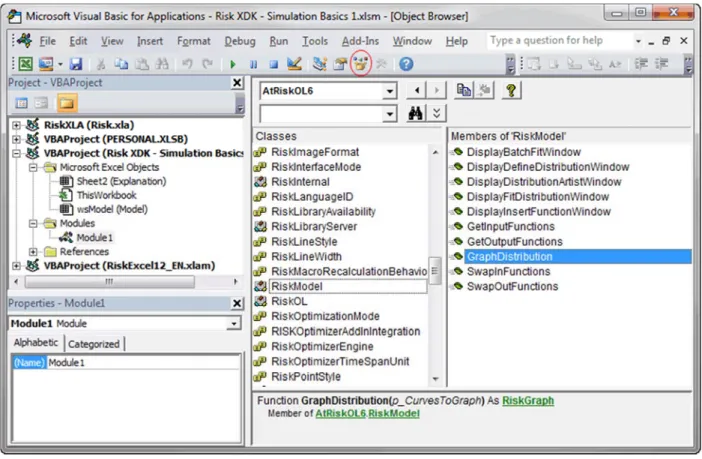This screenshot has height=459, width=702.
Task: Switch to the Alphabetic properties tab
Action: [x=36, y=343]
